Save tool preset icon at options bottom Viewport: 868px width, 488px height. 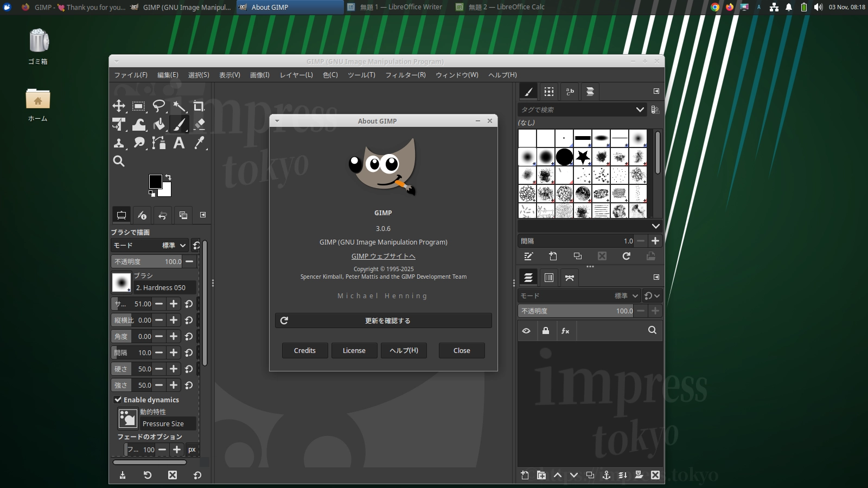pos(123,475)
